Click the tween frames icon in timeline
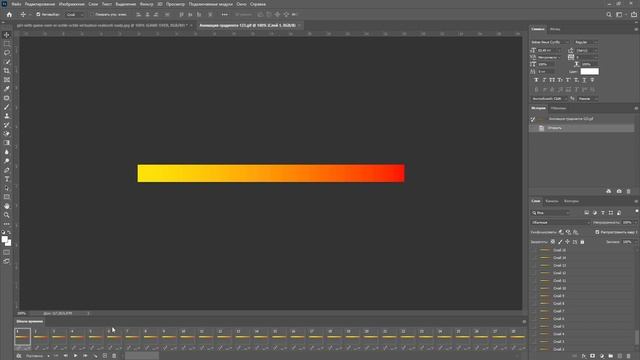Viewport: 640px width, 360px height. coord(95,356)
